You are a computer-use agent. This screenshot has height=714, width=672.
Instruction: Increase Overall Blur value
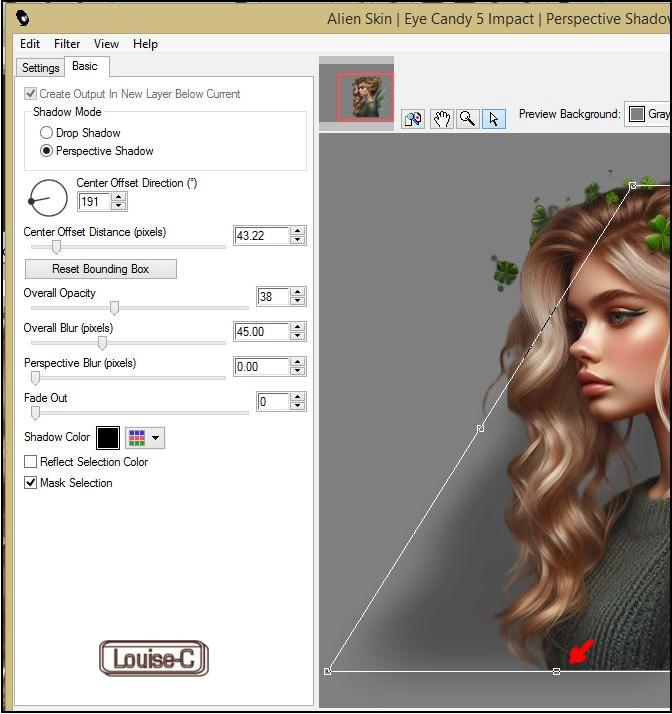click(297, 327)
